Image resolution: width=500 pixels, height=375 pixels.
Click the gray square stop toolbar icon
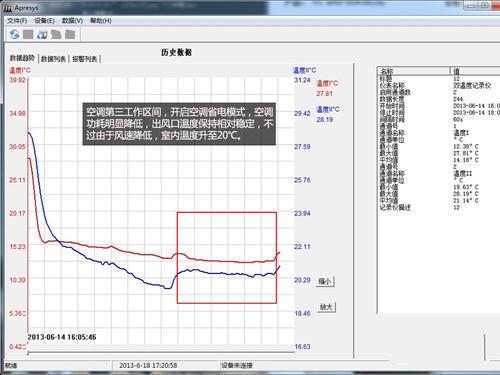(28, 34)
